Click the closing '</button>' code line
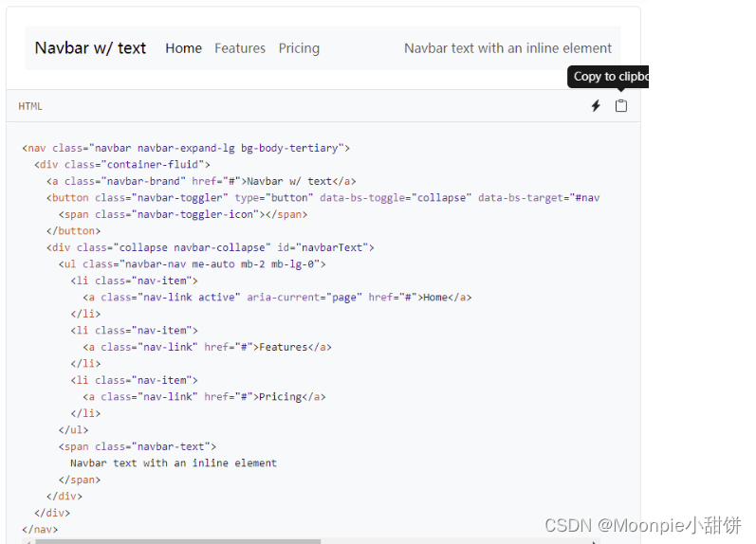This screenshot has width=756, height=544. [x=73, y=231]
